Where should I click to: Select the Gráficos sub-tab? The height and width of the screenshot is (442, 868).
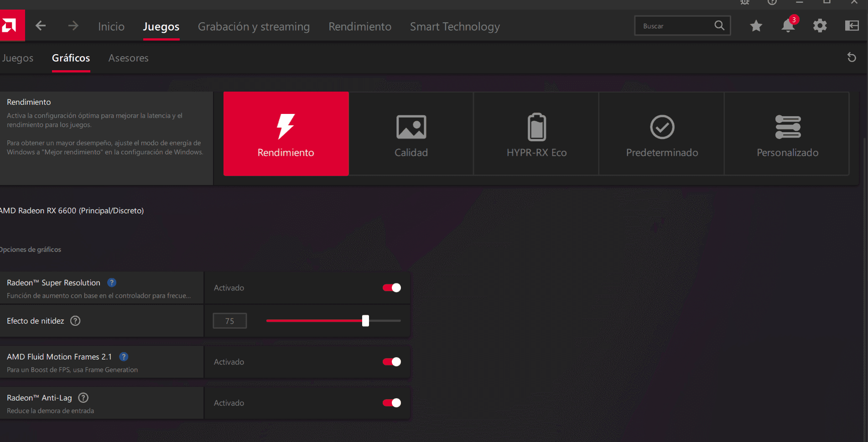tap(71, 58)
